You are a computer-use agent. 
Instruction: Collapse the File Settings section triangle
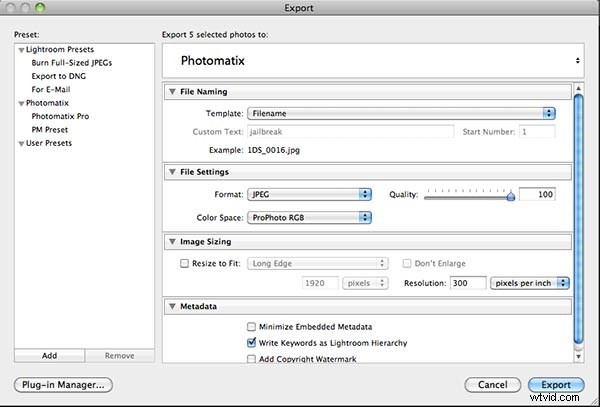pos(170,172)
